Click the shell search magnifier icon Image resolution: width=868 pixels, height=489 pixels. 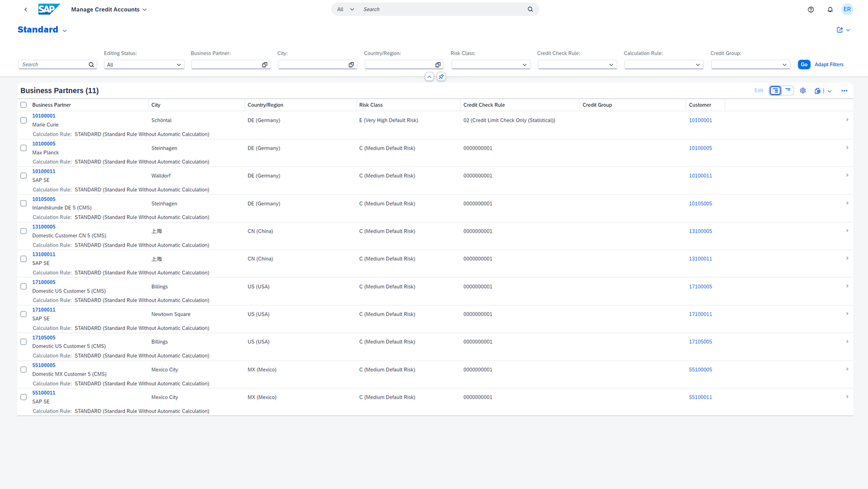(x=530, y=10)
